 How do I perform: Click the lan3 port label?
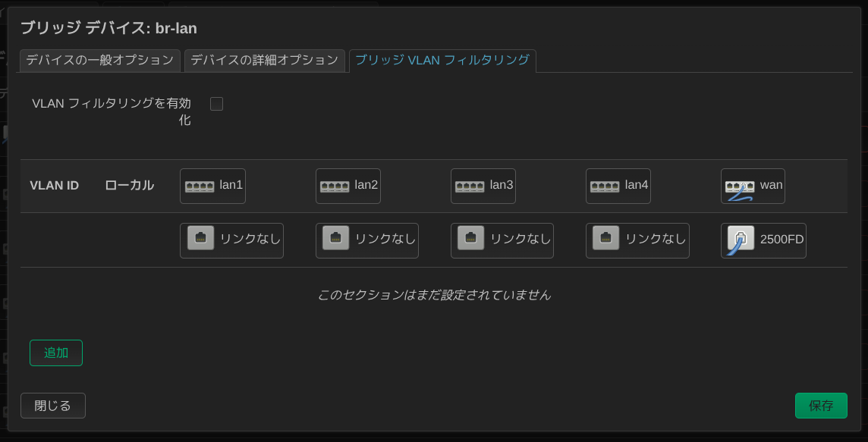point(502,185)
